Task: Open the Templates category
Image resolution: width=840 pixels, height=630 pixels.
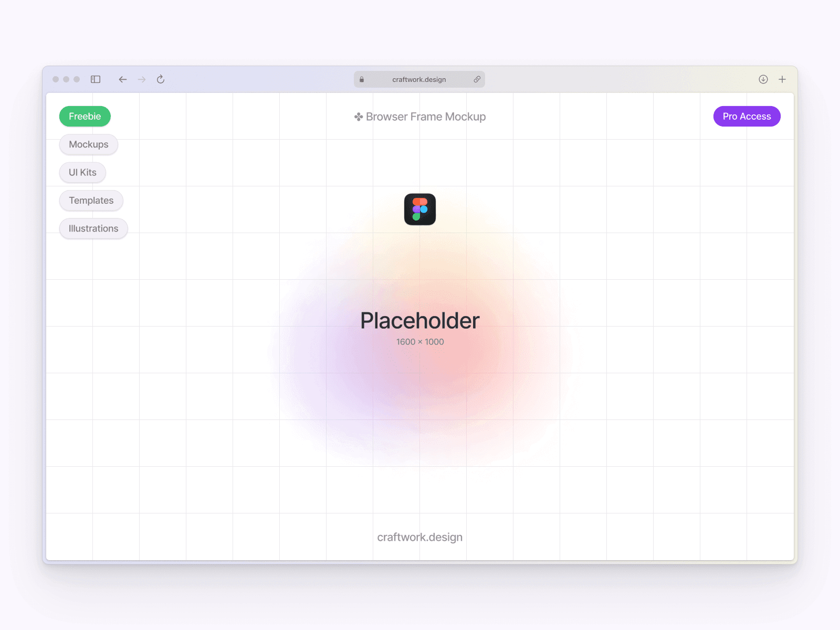Action: 91,201
